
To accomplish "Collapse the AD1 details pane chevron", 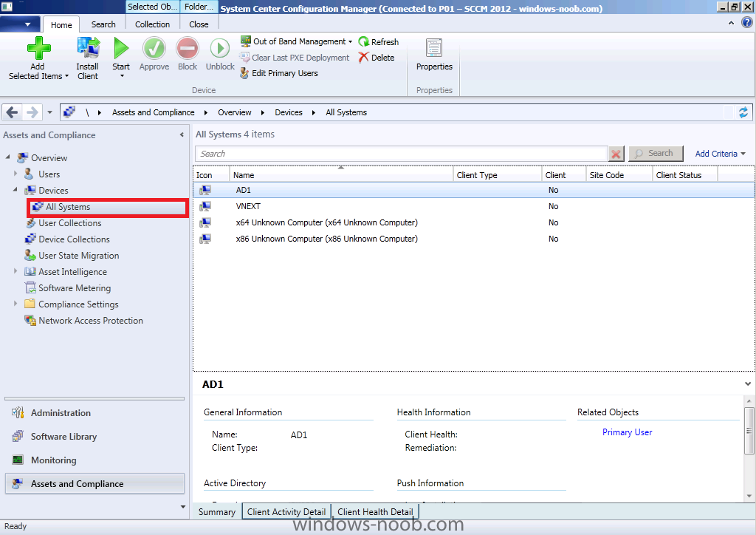I will (x=747, y=384).
